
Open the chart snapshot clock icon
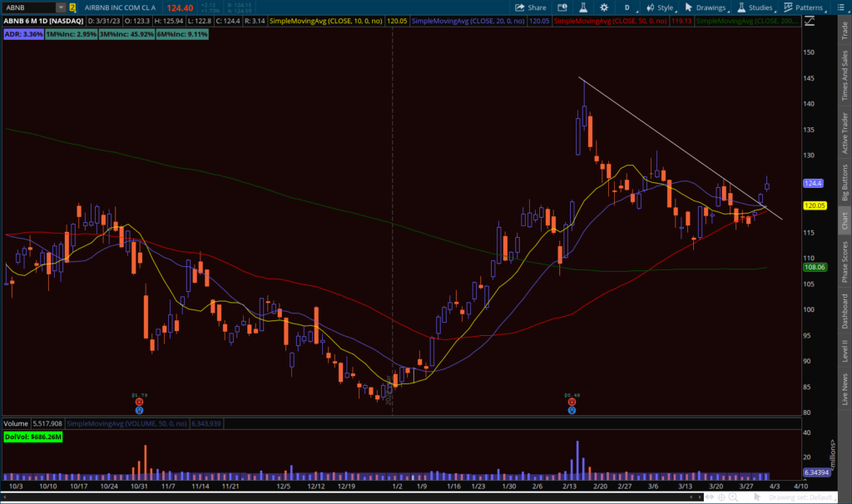[x=562, y=7]
